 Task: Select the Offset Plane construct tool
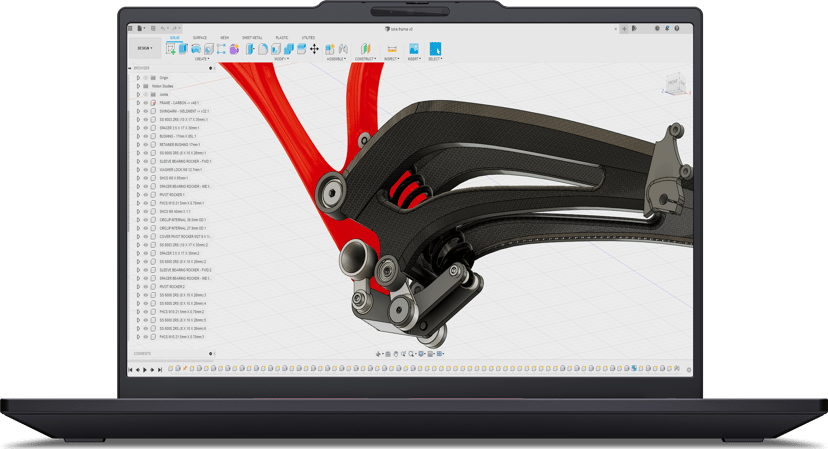[x=365, y=49]
